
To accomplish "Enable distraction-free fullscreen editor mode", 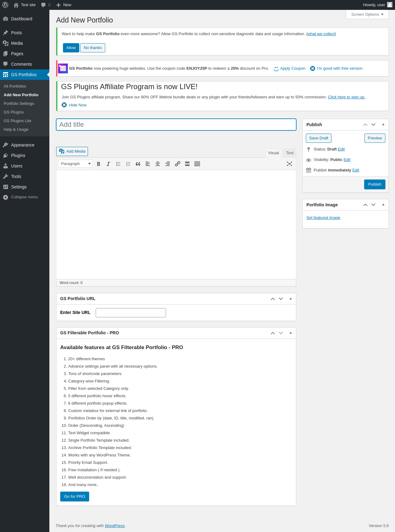I will click(x=289, y=164).
